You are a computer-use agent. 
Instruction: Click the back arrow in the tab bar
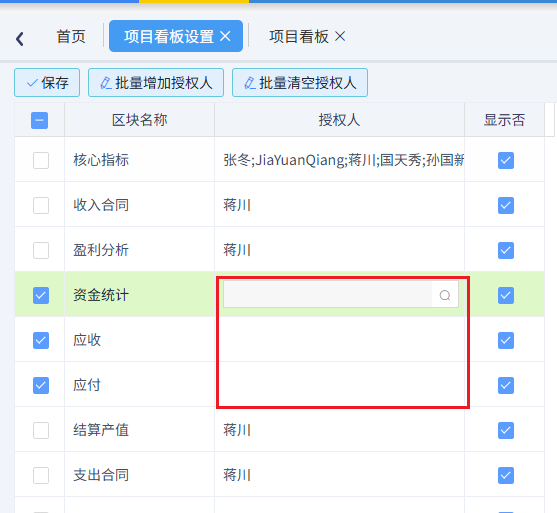point(20,38)
